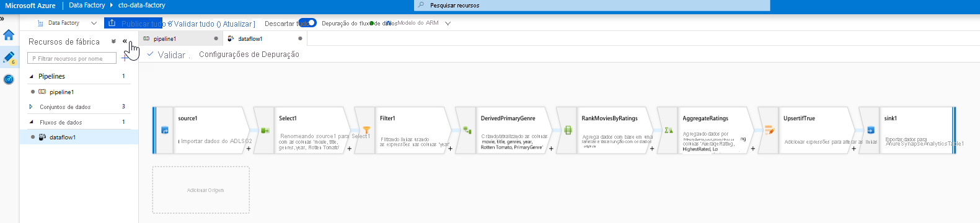Switch to pipeline1 tab

[180, 38]
